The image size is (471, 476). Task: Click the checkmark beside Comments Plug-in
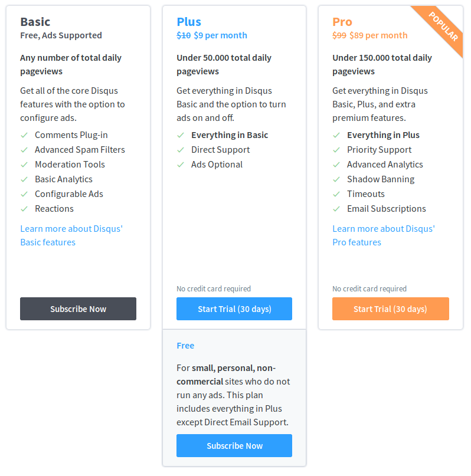point(25,134)
